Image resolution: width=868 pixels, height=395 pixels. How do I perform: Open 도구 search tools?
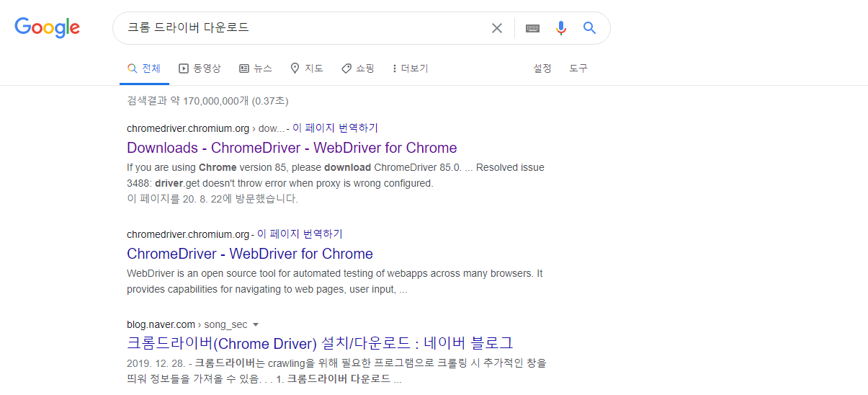click(578, 68)
